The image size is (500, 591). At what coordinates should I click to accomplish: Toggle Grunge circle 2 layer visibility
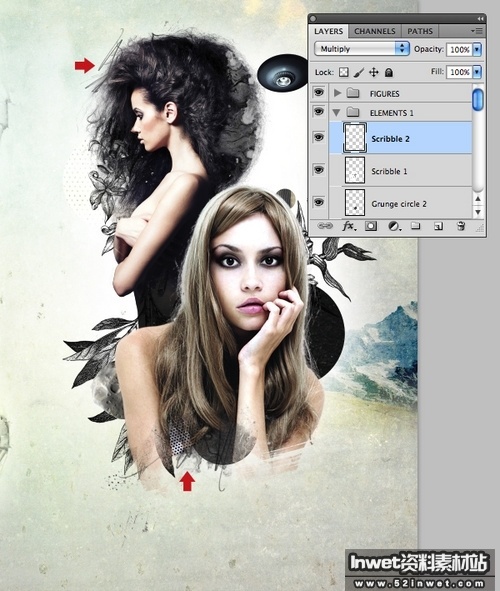point(319,202)
